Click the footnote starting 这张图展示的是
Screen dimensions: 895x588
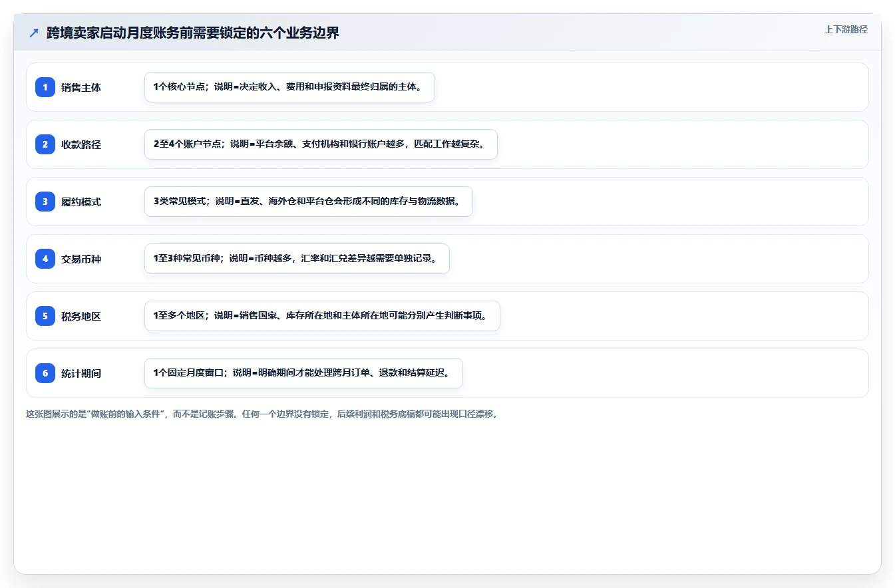[x=262, y=414]
